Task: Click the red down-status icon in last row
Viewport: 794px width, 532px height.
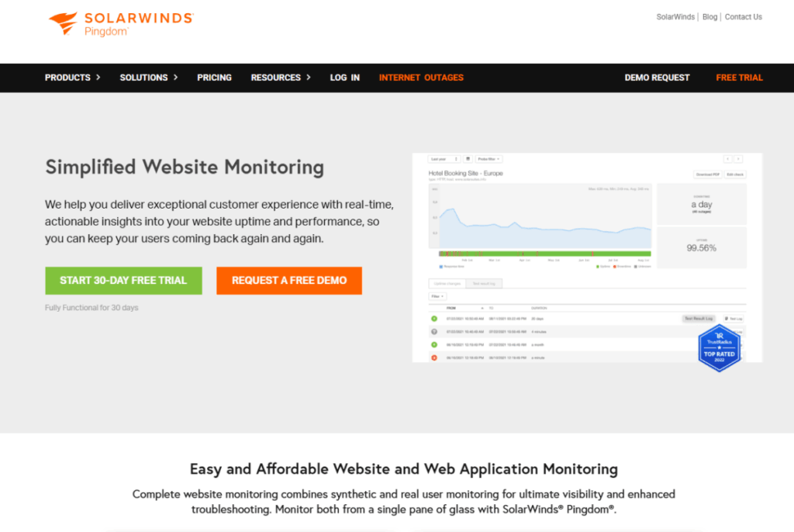Action: pos(434,358)
